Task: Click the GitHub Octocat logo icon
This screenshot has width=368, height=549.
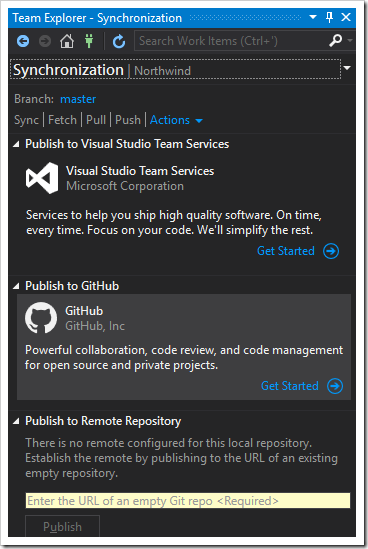Action: point(41,318)
